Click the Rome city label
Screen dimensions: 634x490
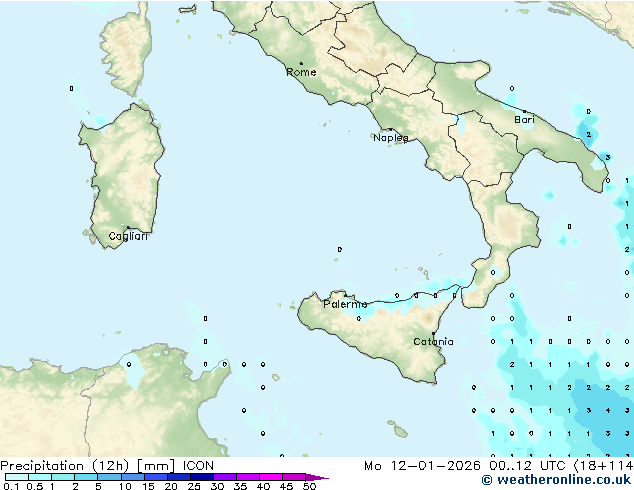pos(301,72)
